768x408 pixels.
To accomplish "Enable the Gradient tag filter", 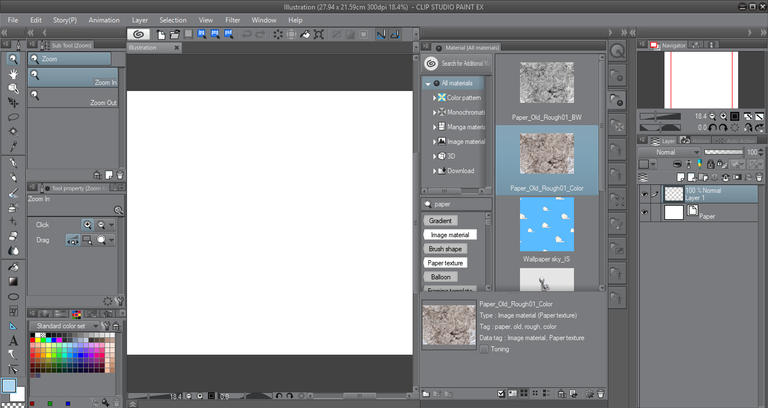I will (440, 221).
